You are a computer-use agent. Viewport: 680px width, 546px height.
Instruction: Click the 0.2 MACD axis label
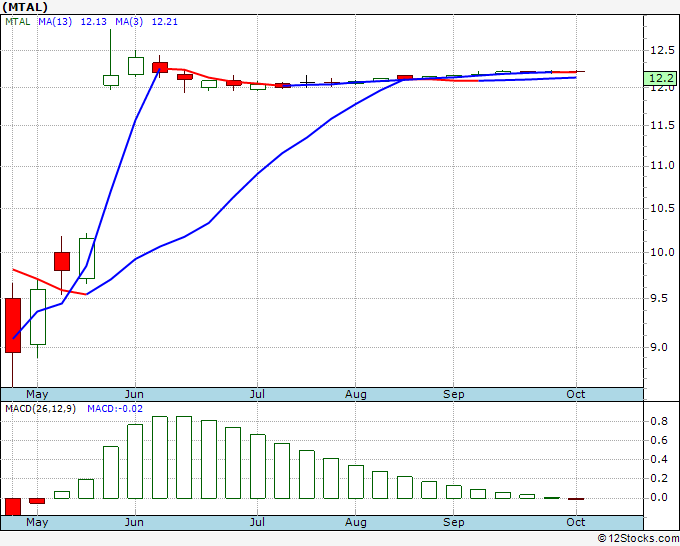[x=659, y=478]
